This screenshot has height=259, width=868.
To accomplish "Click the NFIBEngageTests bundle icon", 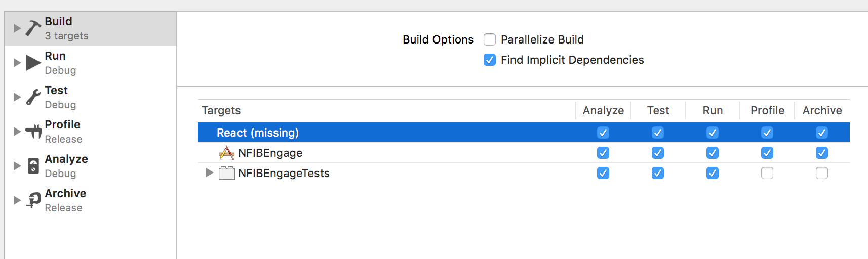I will (226, 173).
